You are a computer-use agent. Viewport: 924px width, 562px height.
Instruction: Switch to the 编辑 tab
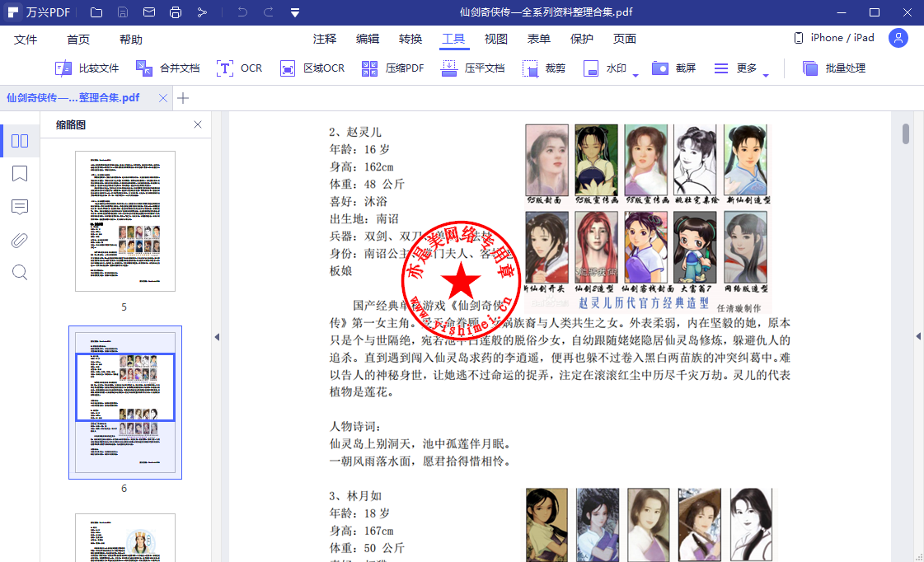[x=368, y=39]
